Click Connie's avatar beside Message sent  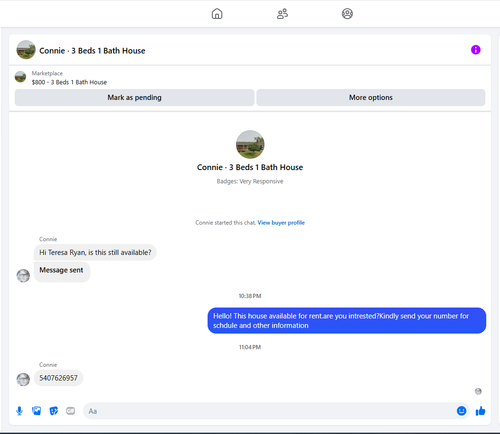pyautogui.click(x=23, y=276)
